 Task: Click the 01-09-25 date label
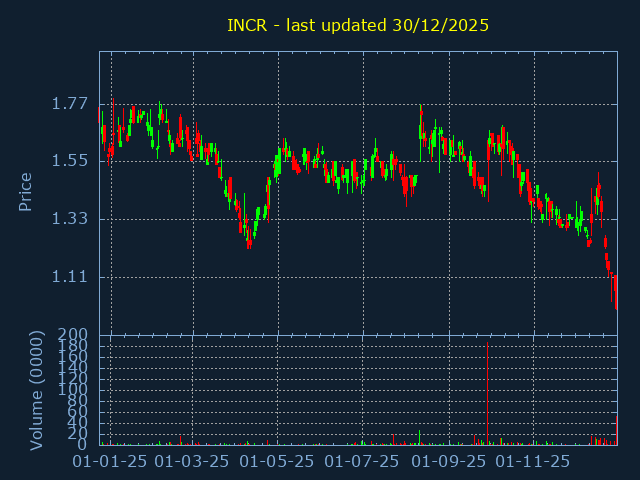pyautogui.click(x=447, y=462)
